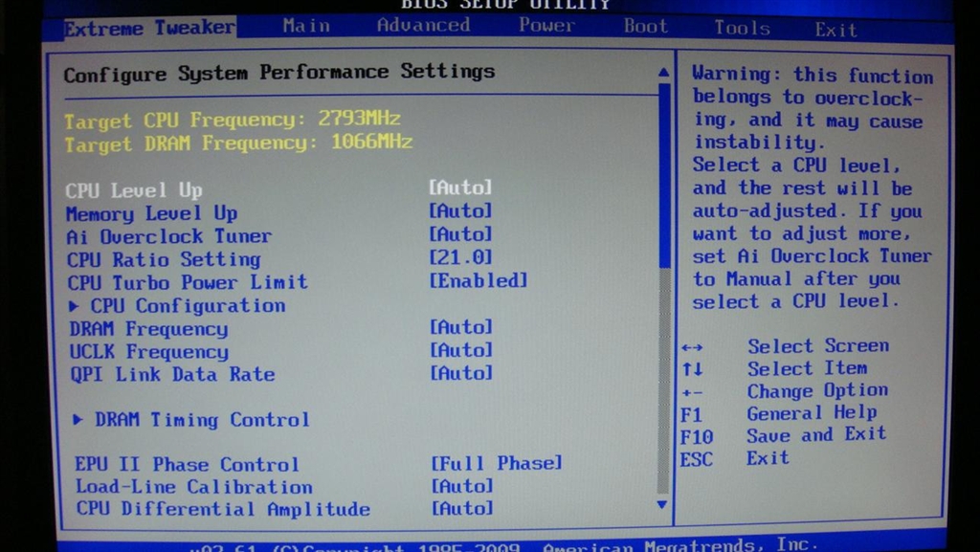980x552 pixels.
Task: Change UCLK Frequency [Auto] value
Action: point(461,350)
